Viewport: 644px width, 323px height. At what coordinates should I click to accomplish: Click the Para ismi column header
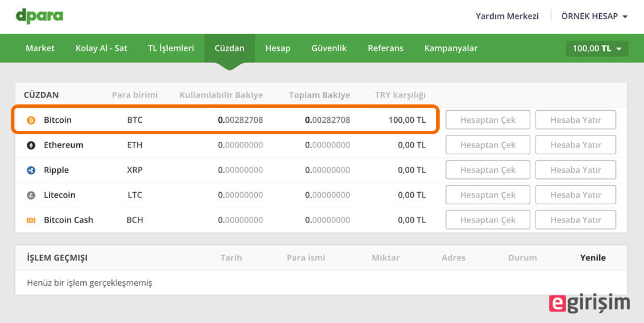(306, 258)
